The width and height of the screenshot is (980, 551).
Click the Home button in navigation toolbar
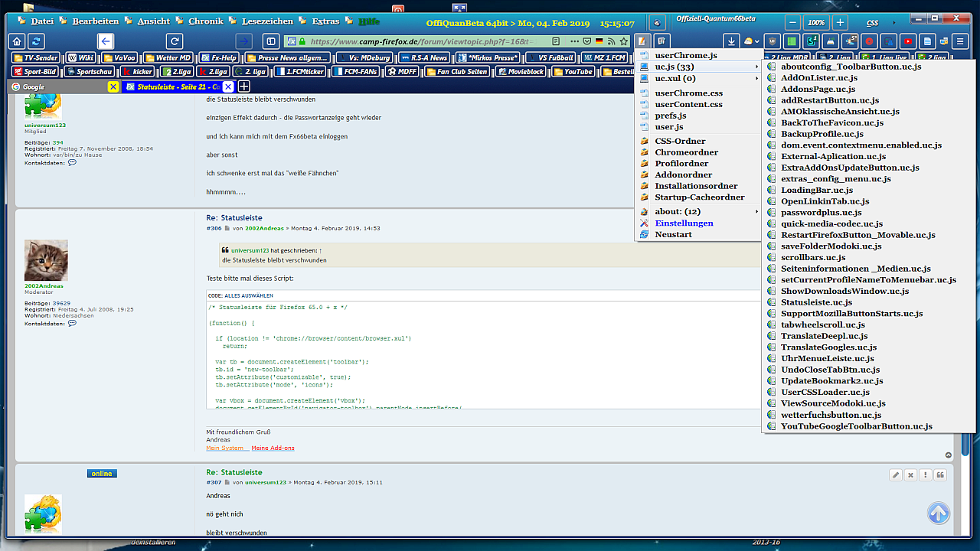[x=17, y=41]
